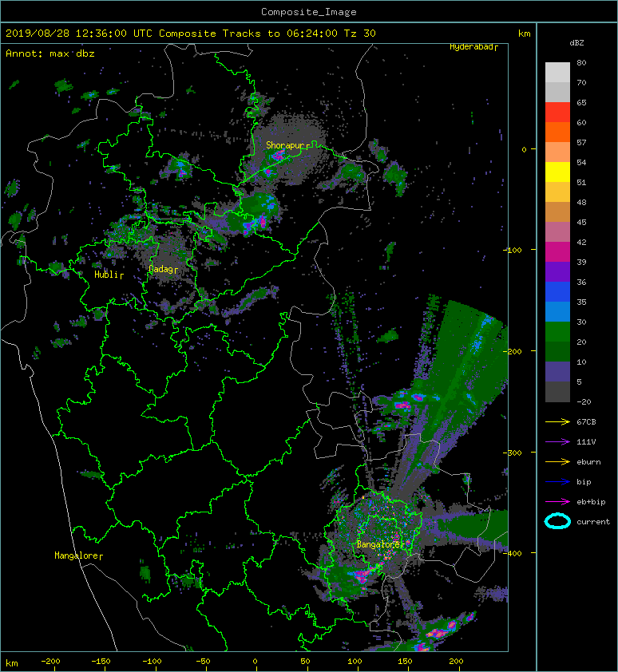Select the 'current' legend label text
618x672 pixels.
(593, 522)
